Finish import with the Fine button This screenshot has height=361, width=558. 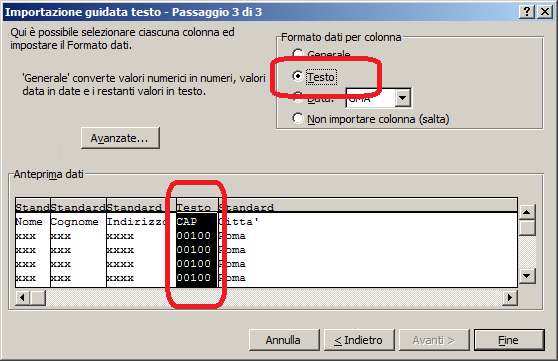(509, 340)
